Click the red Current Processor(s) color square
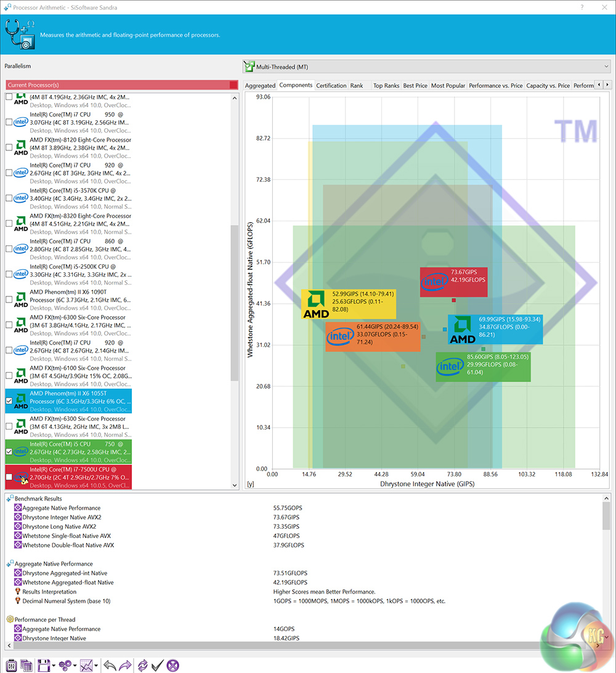 (x=233, y=85)
